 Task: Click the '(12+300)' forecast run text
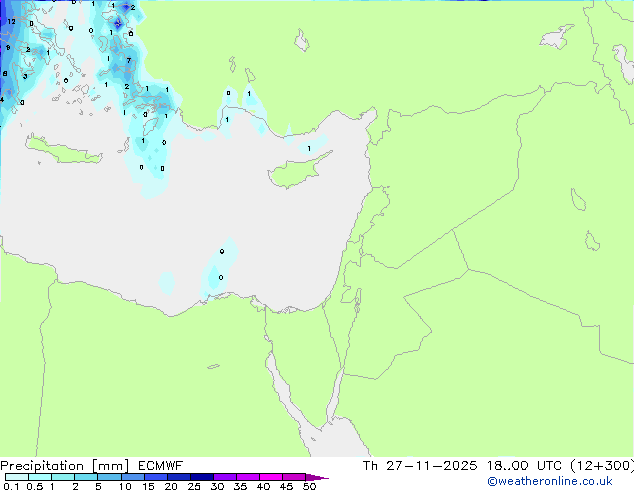click(602, 466)
